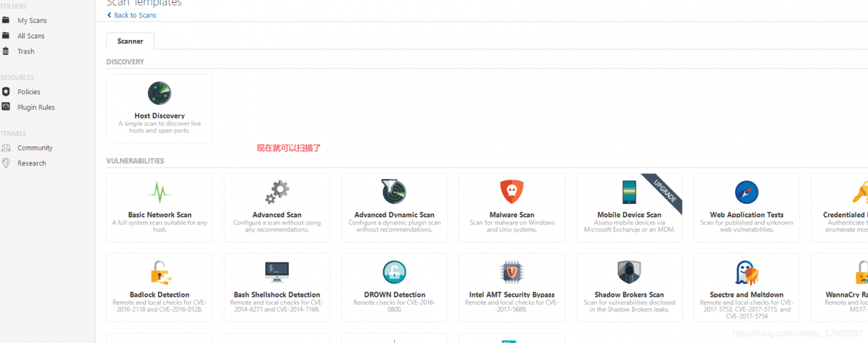This screenshot has height=343, width=868.
Task: Click the All Scans folder icon
Action: pyautogui.click(x=5, y=36)
